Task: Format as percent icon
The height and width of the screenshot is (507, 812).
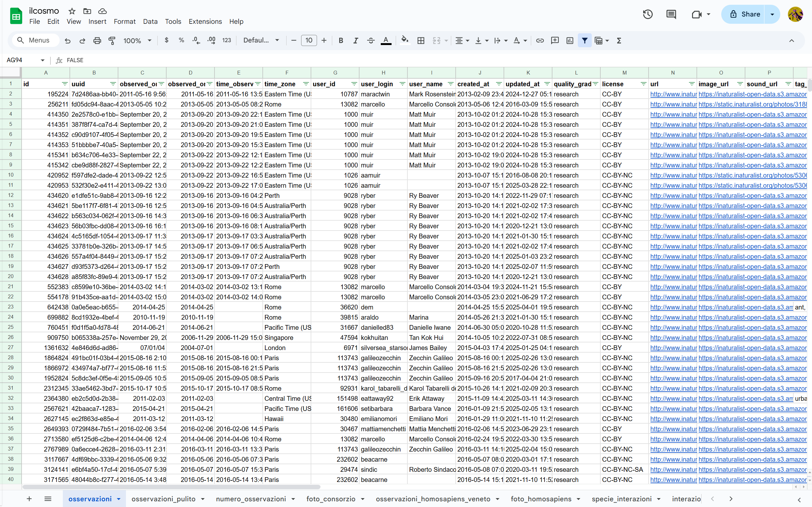Action: pos(182,40)
